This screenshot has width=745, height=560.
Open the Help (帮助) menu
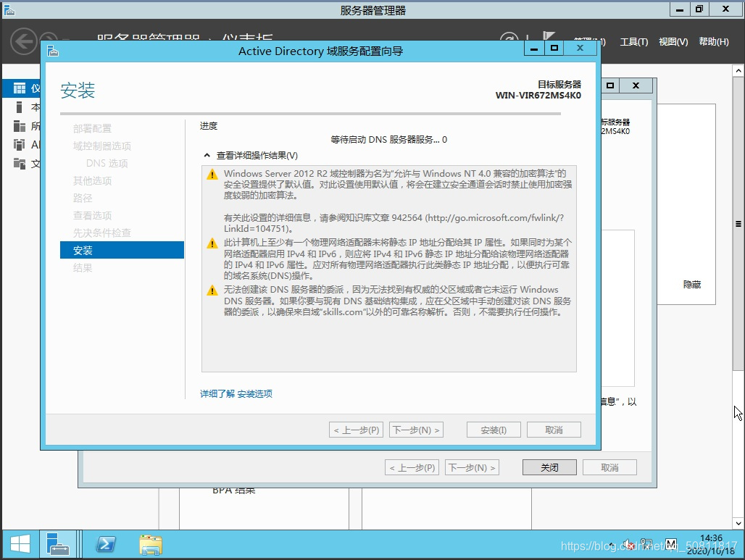[x=714, y=42]
